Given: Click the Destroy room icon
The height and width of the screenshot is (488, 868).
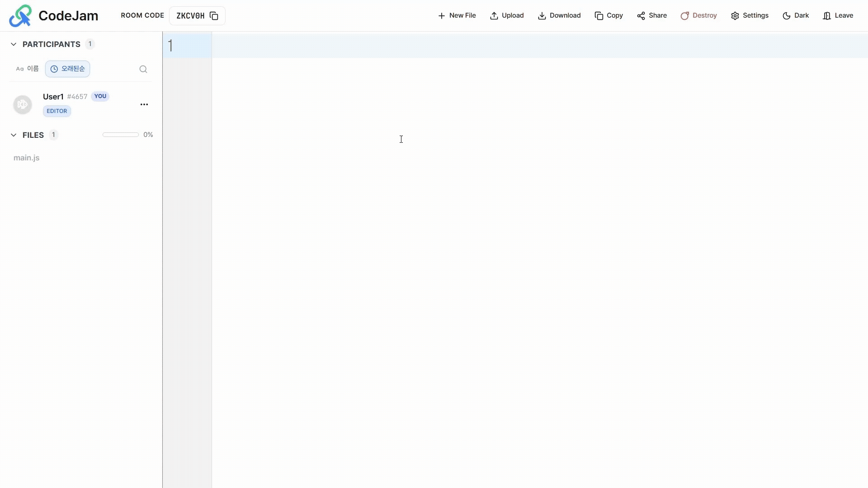Looking at the screenshot, I should pyautogui.click(x=685, y=16).
